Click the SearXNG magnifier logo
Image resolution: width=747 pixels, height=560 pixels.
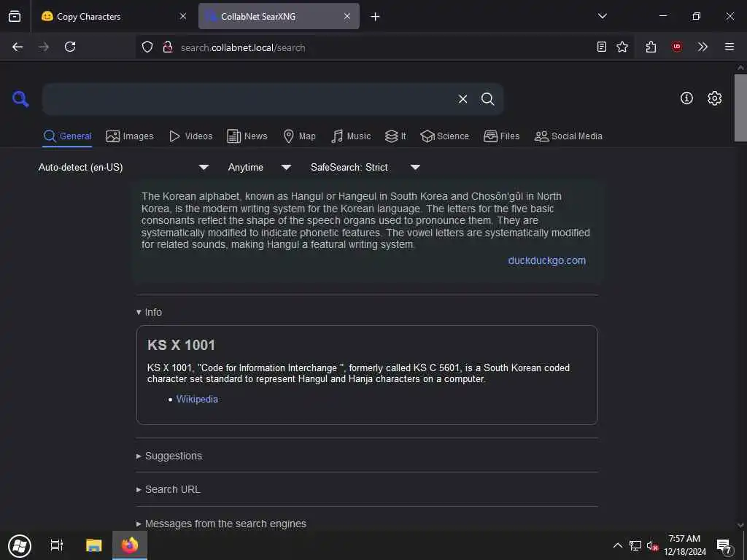point(20,99)
